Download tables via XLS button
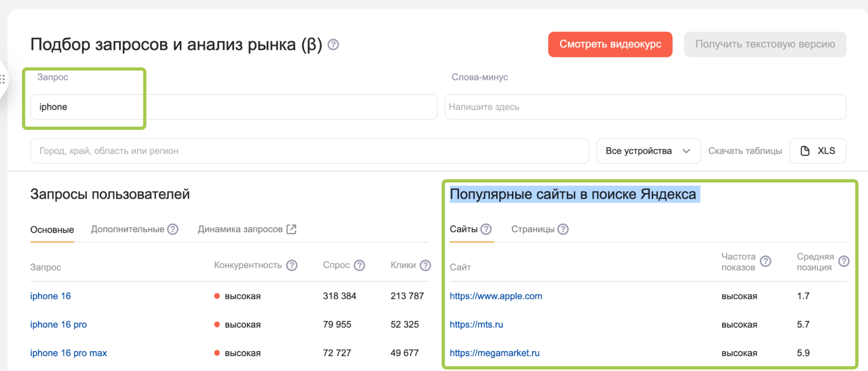Viewport: 868px width, 371px height. point(818,151)
